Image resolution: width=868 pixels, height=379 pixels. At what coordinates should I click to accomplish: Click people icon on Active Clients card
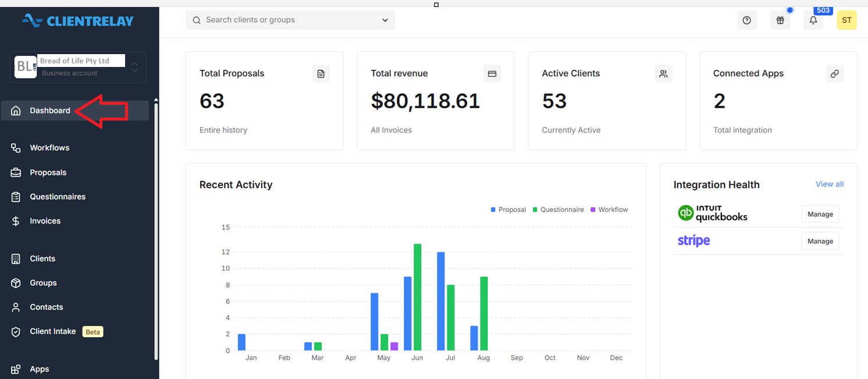click(663, 73)
